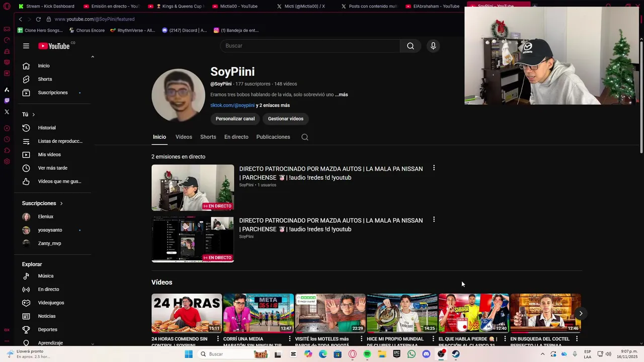Image resolution: width=644 pixels, height=362 pixels.
Task: Open Discord bookmark in bookmarks bar
Action: (x=185, y=30)
